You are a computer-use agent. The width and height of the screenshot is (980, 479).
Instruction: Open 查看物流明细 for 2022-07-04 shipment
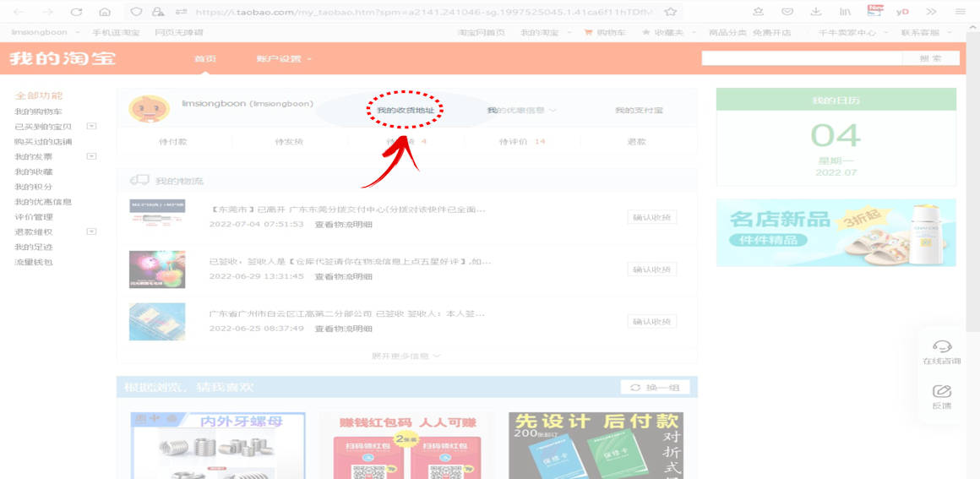click(x=343, y=224)
